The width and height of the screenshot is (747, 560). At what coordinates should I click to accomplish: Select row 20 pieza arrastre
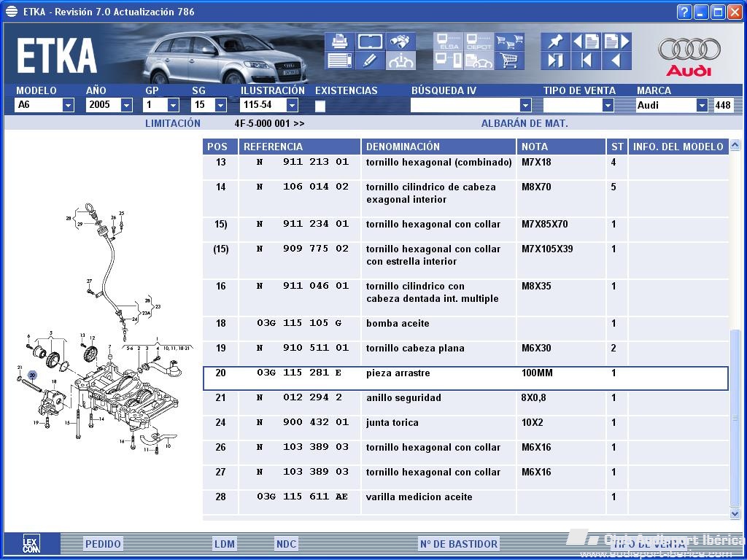tap(465, 378)
